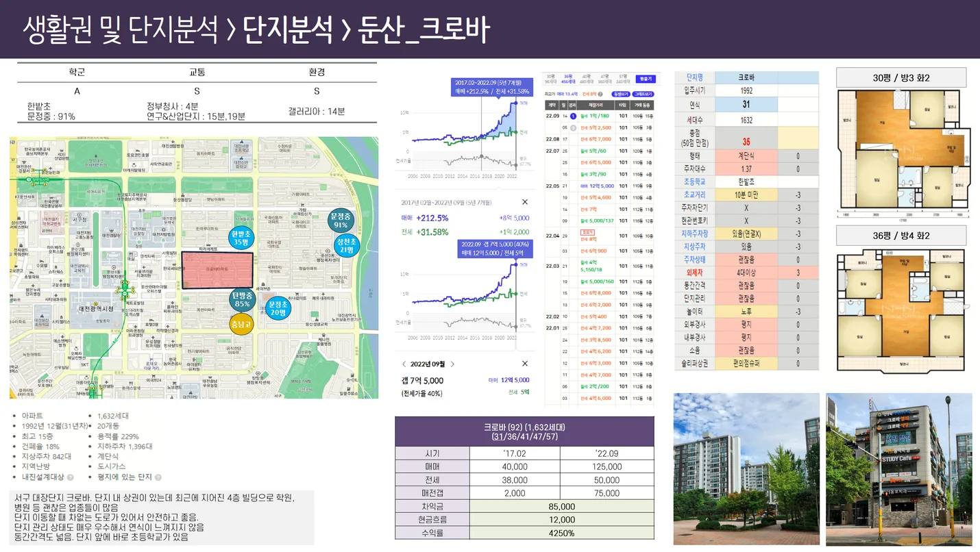
Task: Close the 2022년 09월 gap panel
Action: [525, 364]
